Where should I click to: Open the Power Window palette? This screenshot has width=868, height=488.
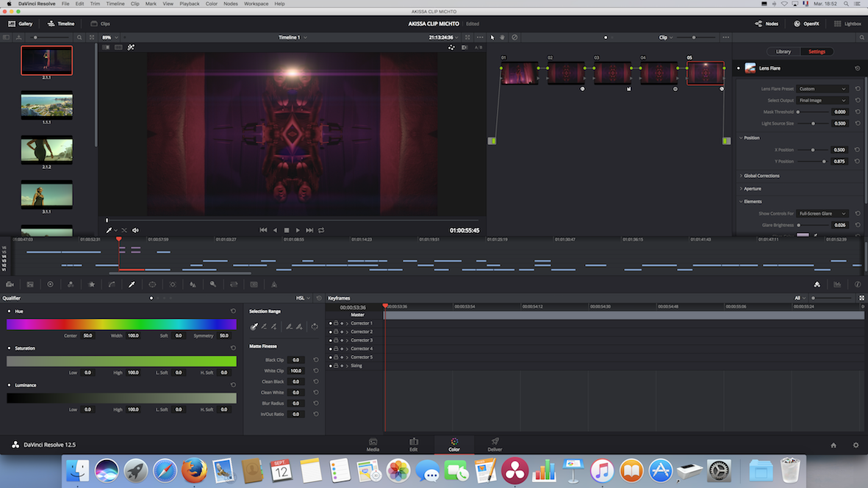[152, 284]
